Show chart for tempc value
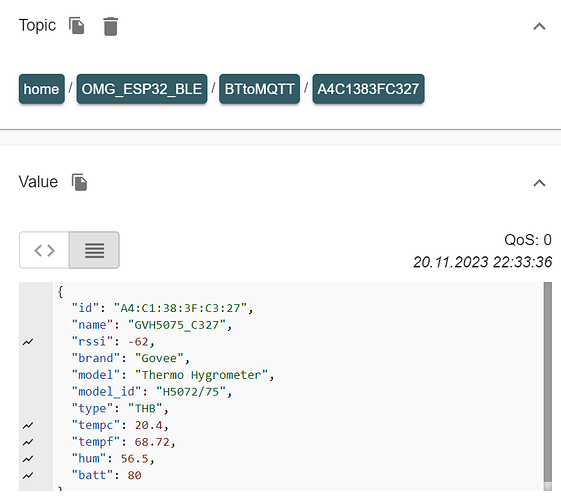 tap(28, 425)
